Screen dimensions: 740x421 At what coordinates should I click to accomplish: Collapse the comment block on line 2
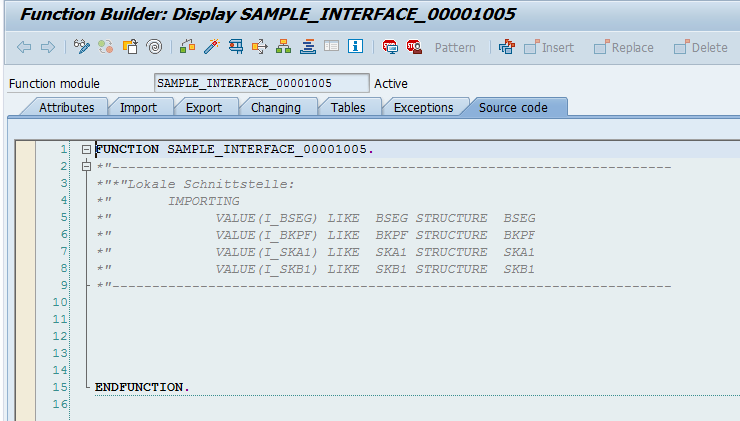86,166
